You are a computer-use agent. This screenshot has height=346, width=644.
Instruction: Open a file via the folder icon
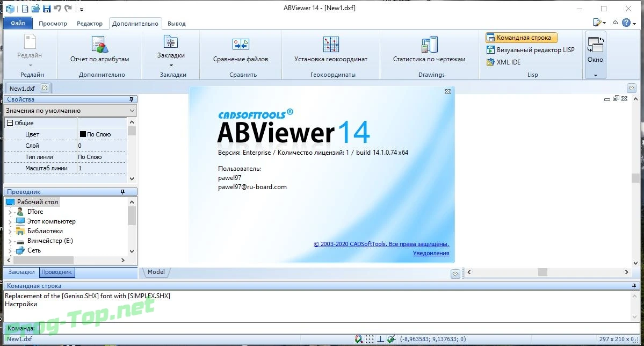[36, 8]
